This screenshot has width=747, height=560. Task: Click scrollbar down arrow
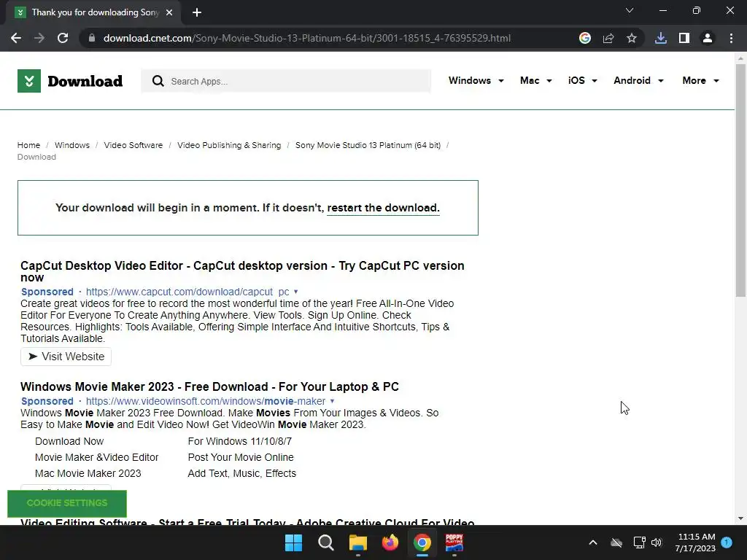coord(740,518)
